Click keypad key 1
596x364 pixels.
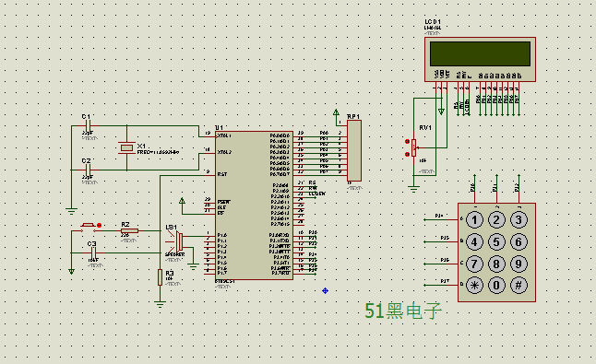(474, 220)
